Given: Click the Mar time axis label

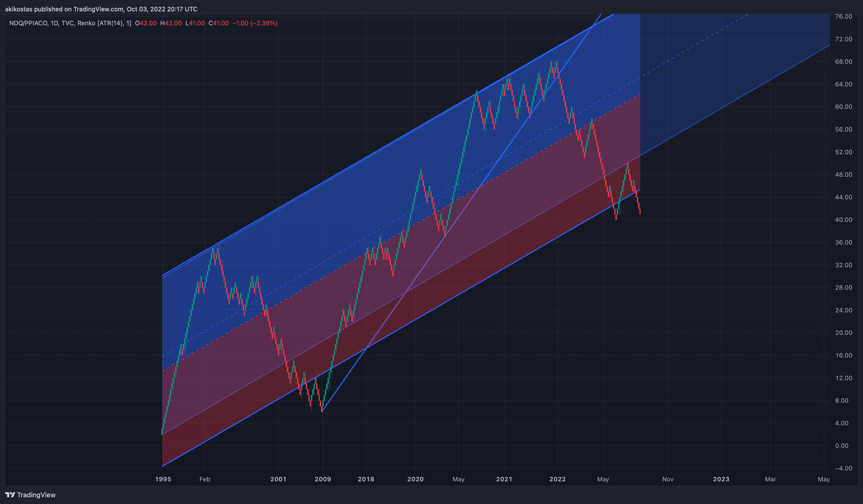Looking at the screenshot, I should coord(771,479).
